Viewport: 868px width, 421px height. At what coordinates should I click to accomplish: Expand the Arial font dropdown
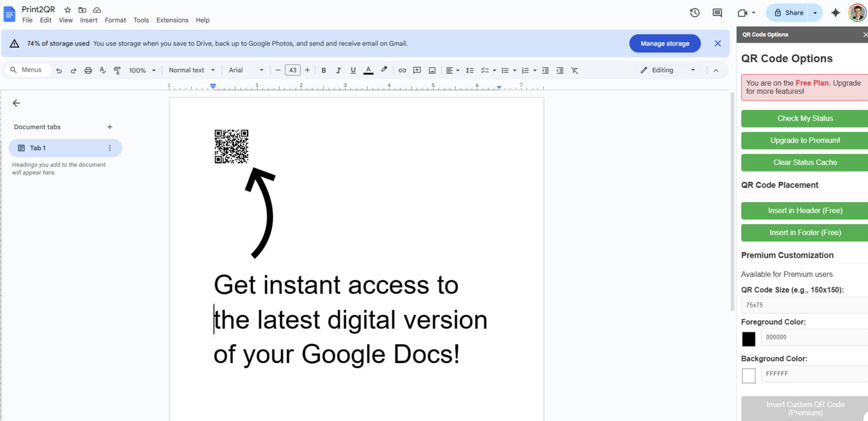(x=246, y=70)
